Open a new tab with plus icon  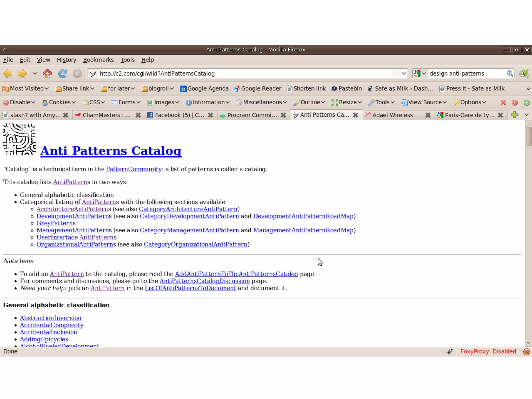[x=514, y=115]
